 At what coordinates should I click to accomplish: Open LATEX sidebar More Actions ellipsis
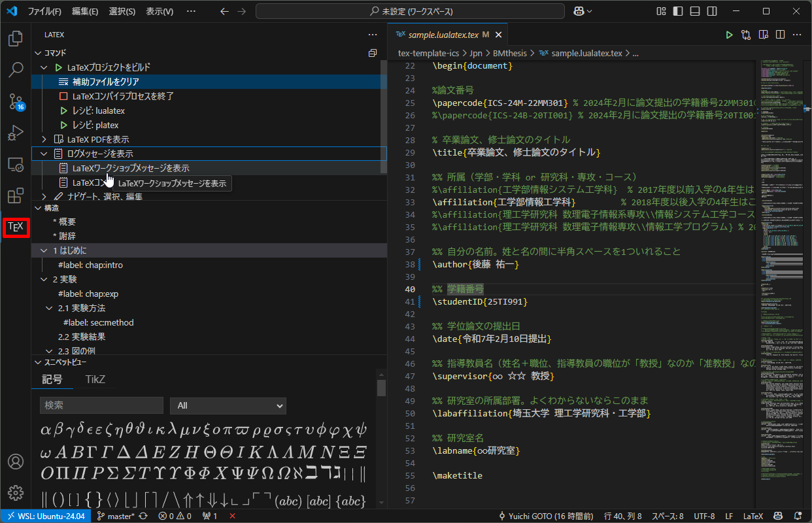(373, 35)
